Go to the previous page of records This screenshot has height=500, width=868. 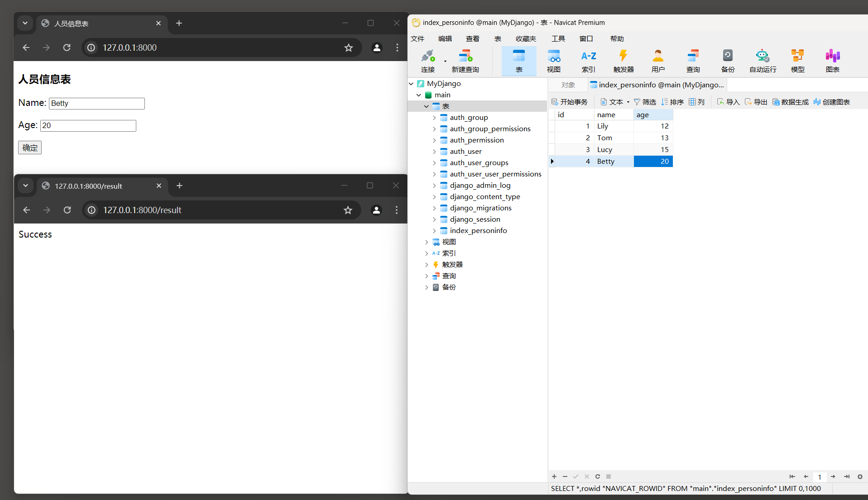pos(806,476)
